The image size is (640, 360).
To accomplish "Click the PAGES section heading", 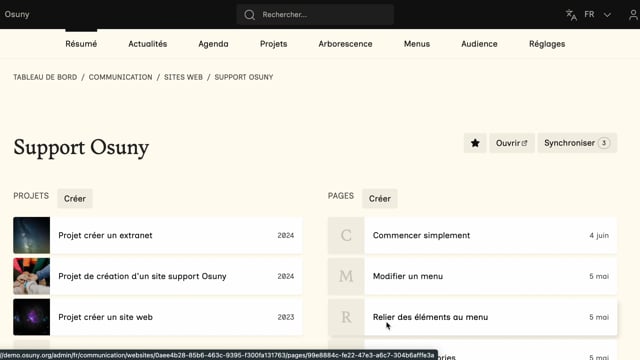I will coord(341,196).
